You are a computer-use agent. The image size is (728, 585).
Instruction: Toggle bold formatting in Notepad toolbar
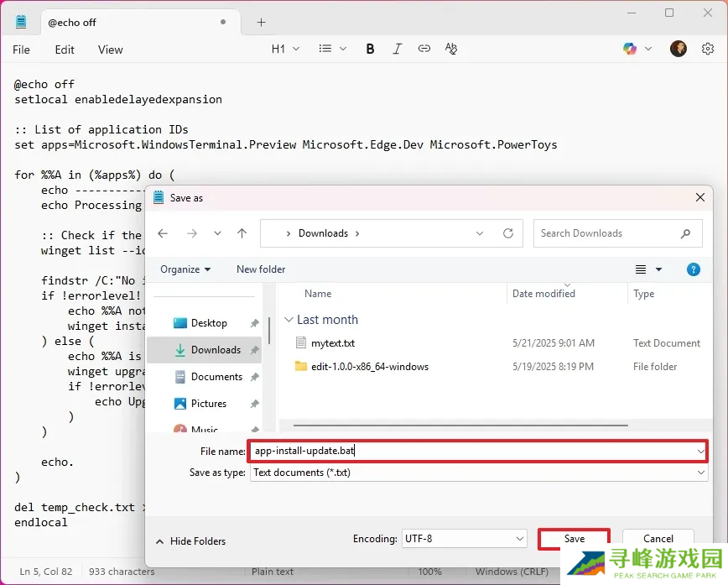(370, 50)
